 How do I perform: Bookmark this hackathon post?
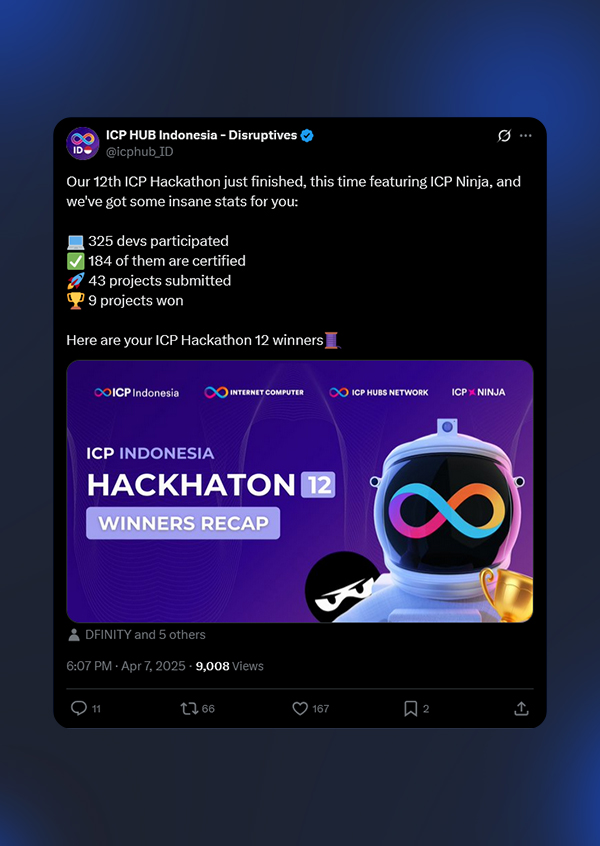[410, 708]
